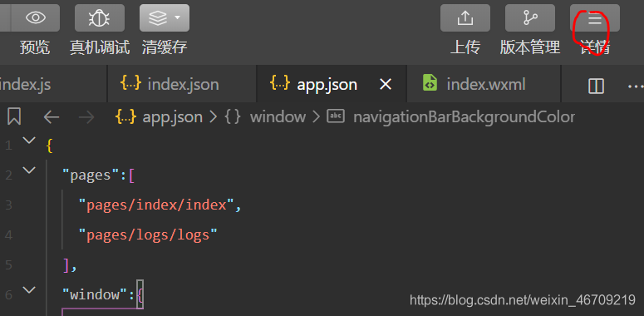Collapse the window object fold arrow
The height and width of the screenshot is (316, 644).
[29, 289]
